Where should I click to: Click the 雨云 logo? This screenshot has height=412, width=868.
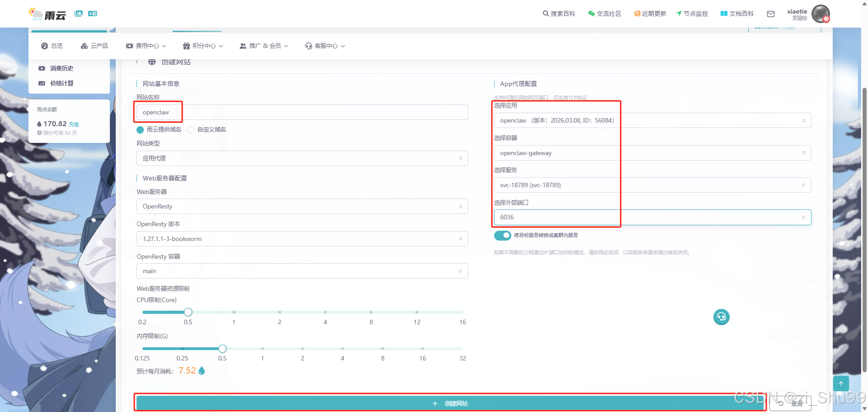pyautogui.click(x=47, y=14)
